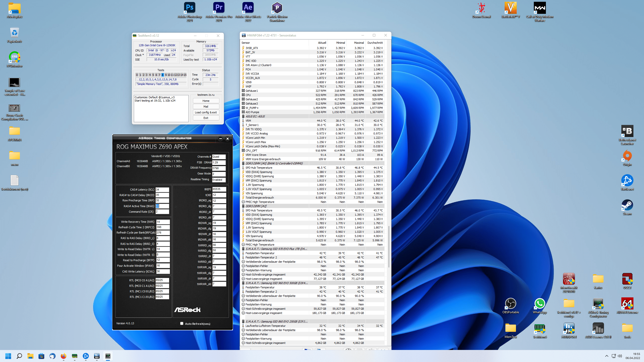The image size is (644, 362).
Task: Click Load config & exit button
Action: (x=206, y=112)
